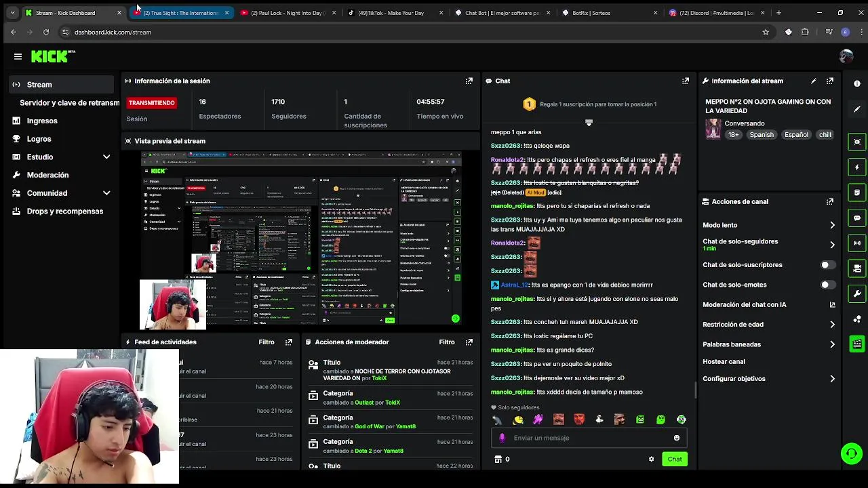868x488 pixels.
Task: Pop out the Información del stream panel
Action: point(829,81)
